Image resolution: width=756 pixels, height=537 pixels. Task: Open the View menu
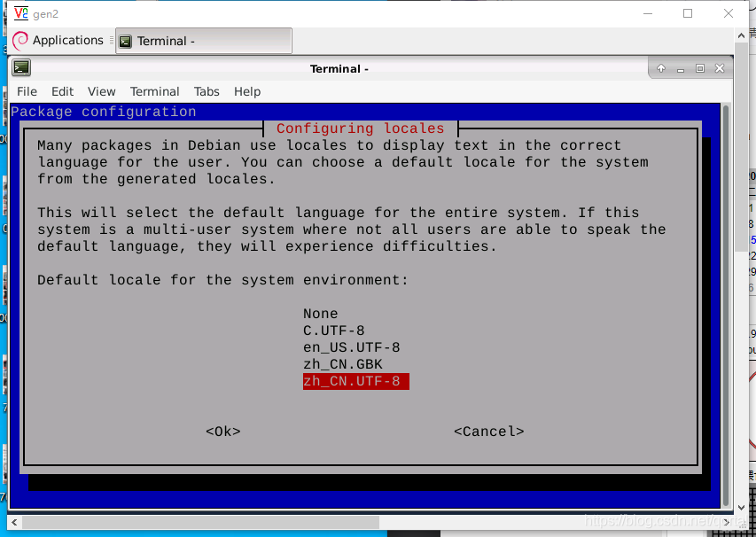click(x=102, y=91)
